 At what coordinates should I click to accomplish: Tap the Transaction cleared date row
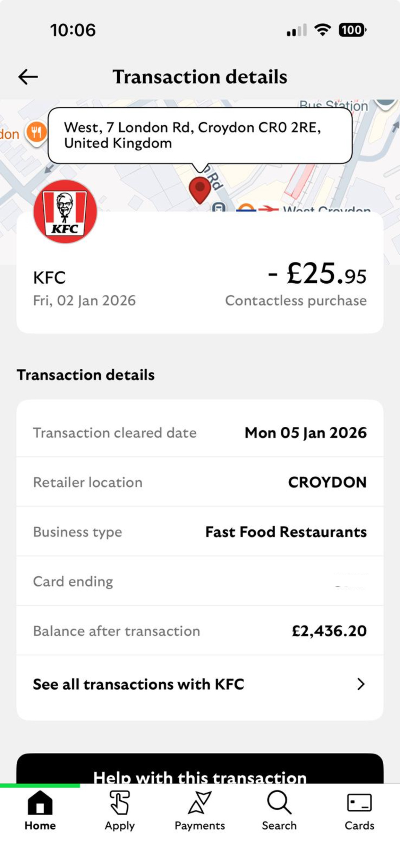coord(200,433)
